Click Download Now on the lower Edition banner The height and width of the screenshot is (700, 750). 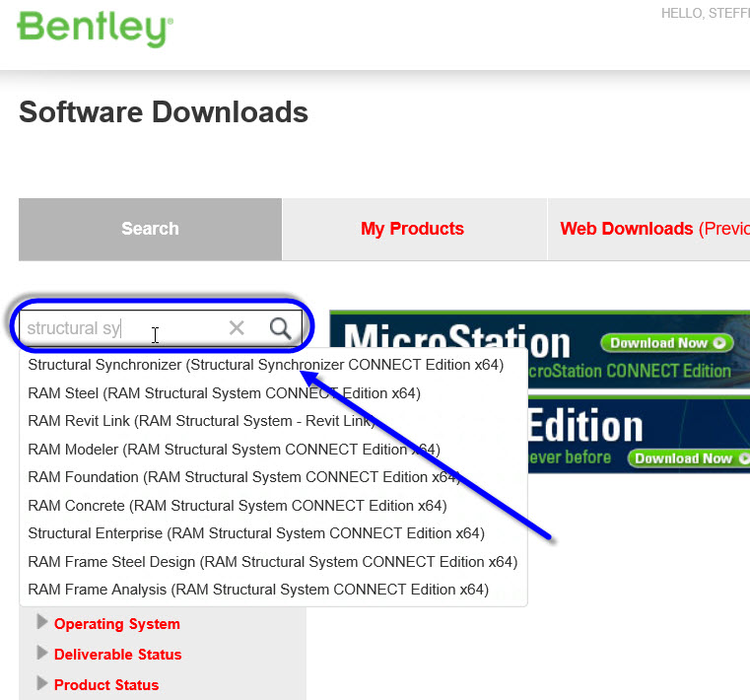click(689, 458)
